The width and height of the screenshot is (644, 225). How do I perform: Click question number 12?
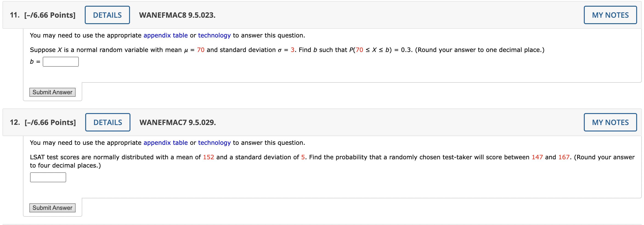[x=15, y=122]
